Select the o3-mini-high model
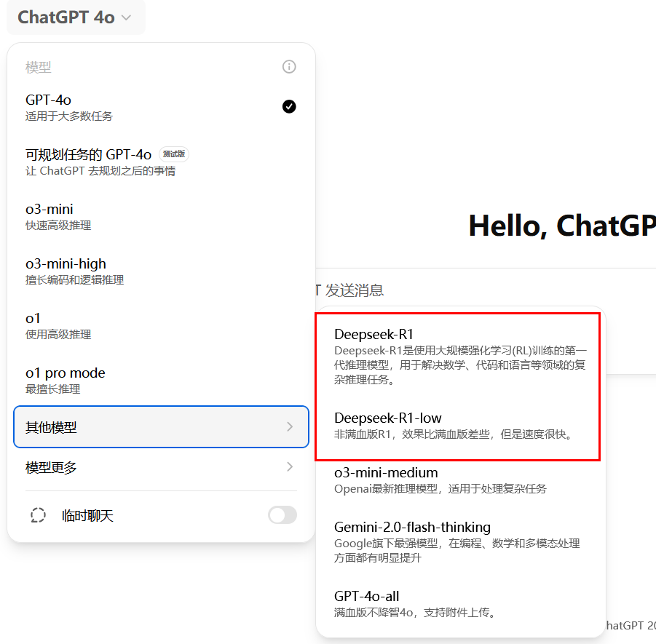Screen dimensions: 656x644 [161, 271]
